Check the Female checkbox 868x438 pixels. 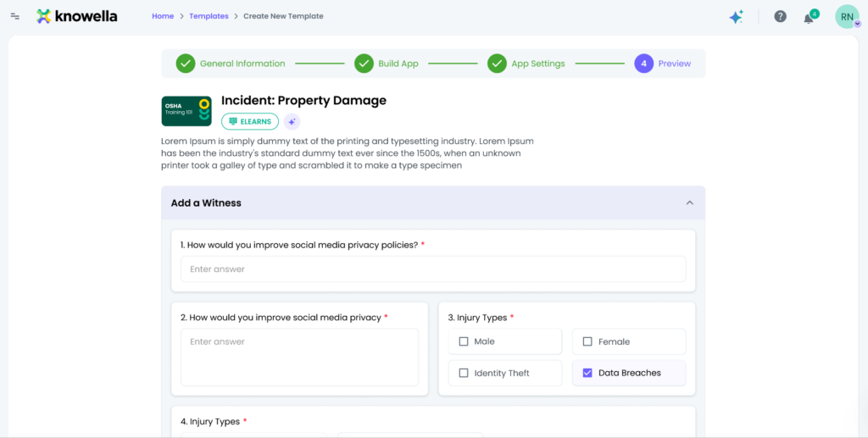click(587, 341)
